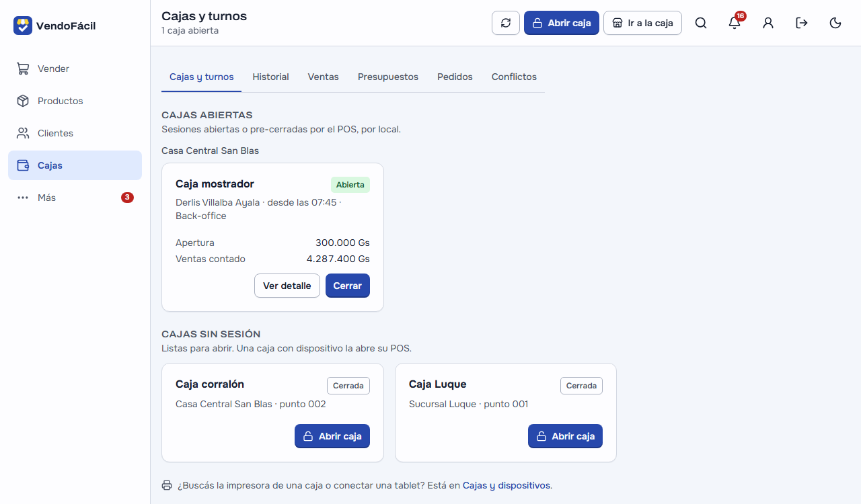Click Abrir caja on Caja corralón
Screen dimensions: 861x504
pyautogui.click(x=332, y=436)
